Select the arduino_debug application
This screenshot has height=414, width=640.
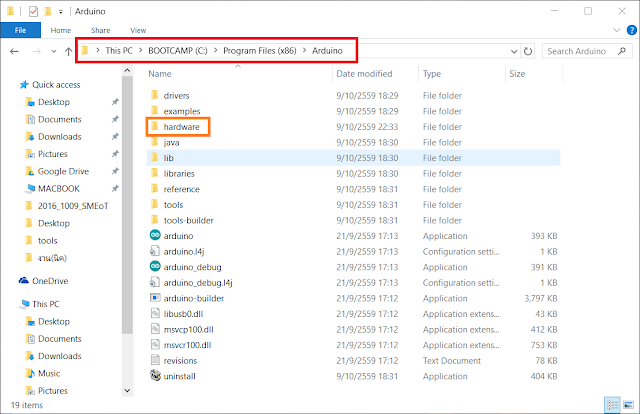tap(353, 267)
